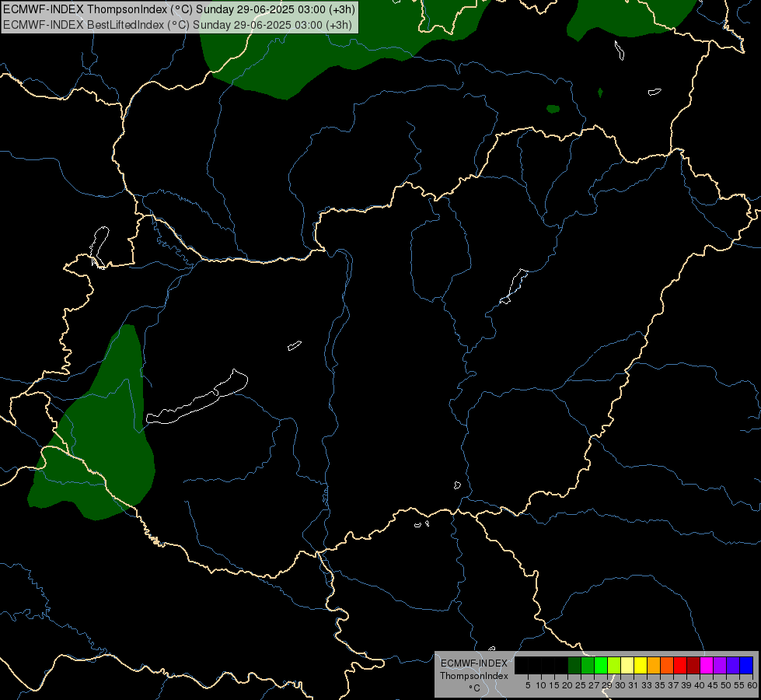Click the orange 33–35 legend swatch
761x700 pixels.
tap(654, 665)
